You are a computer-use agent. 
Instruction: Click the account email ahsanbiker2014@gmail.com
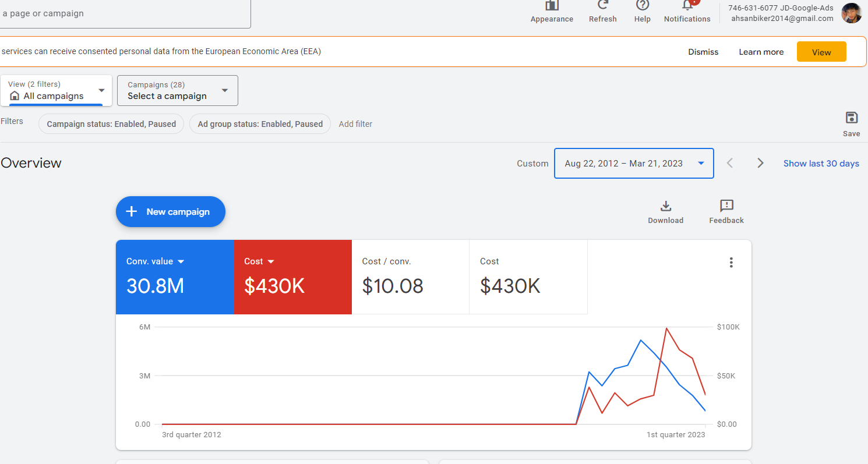click(783, 18)
